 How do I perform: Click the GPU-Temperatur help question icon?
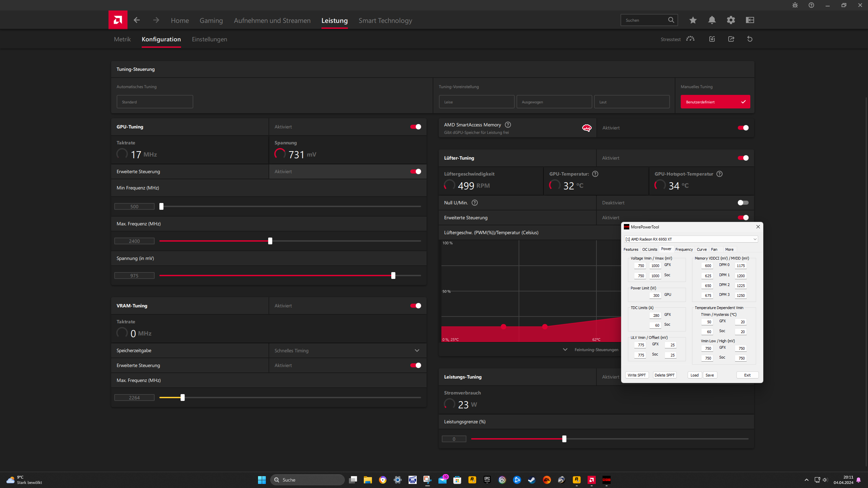coord(595,174)
